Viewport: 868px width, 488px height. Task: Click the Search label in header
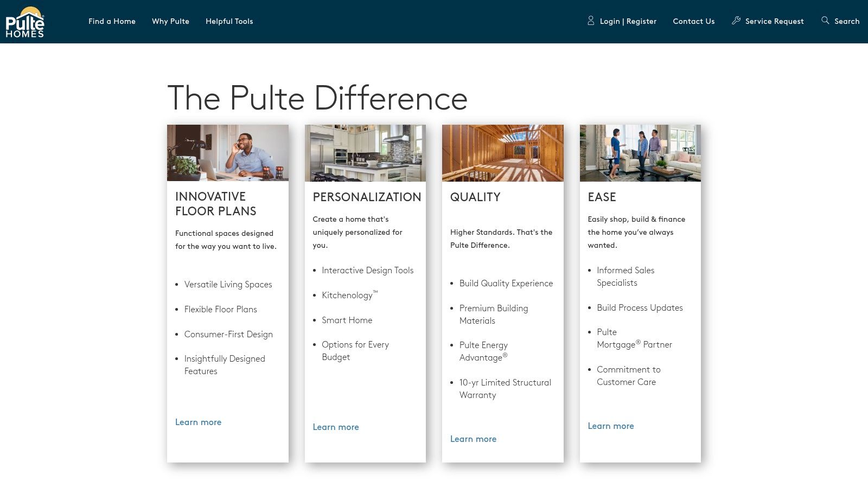(847, 21)
